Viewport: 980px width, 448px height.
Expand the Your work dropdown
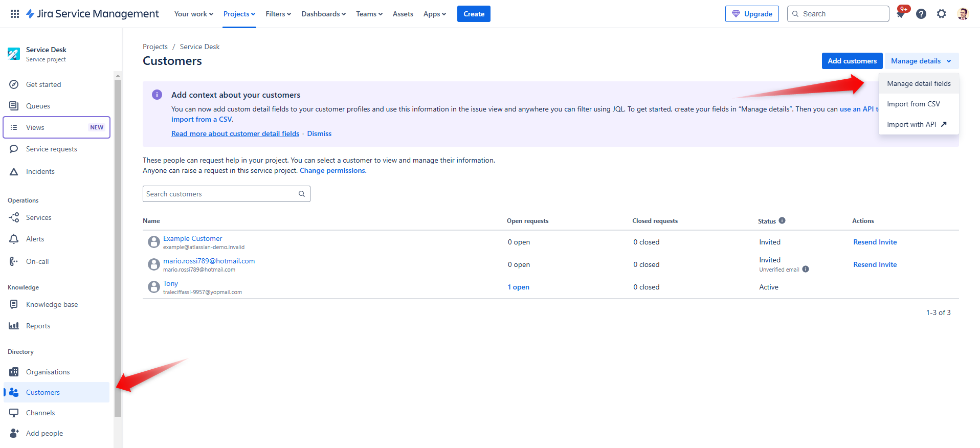pos(194,14)
